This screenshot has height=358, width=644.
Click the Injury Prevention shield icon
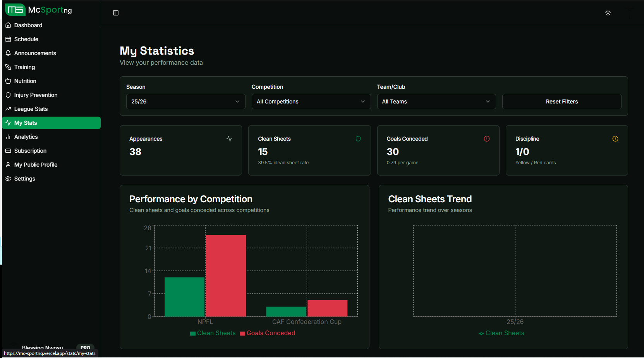(8, 95)
